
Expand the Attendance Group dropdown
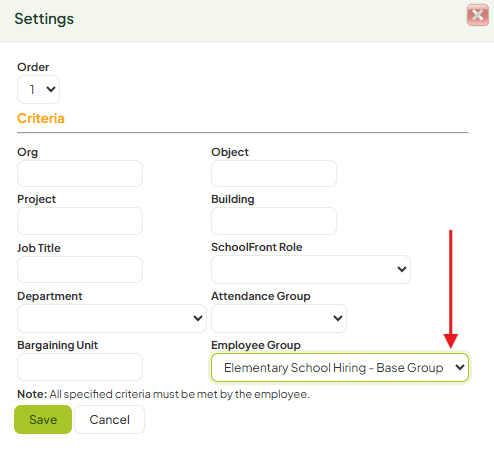pyautogui.click(x=279, y=318)
